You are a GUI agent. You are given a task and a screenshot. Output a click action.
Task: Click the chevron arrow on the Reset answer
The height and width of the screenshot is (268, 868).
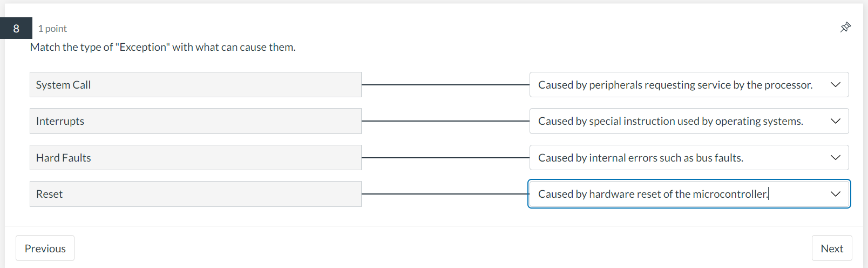[836, 194]
